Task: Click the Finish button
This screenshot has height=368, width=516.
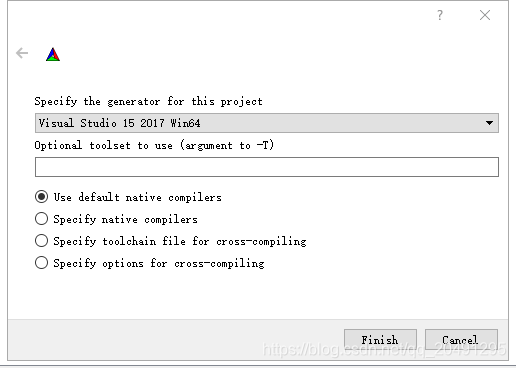Action: pyautogui.click(x=380, y=340)
